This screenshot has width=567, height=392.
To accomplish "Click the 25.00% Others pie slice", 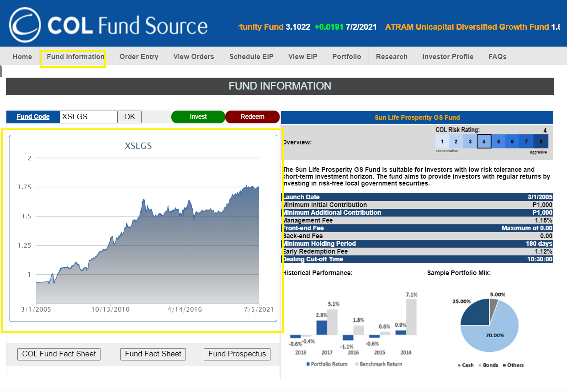I will click(475, 312).
